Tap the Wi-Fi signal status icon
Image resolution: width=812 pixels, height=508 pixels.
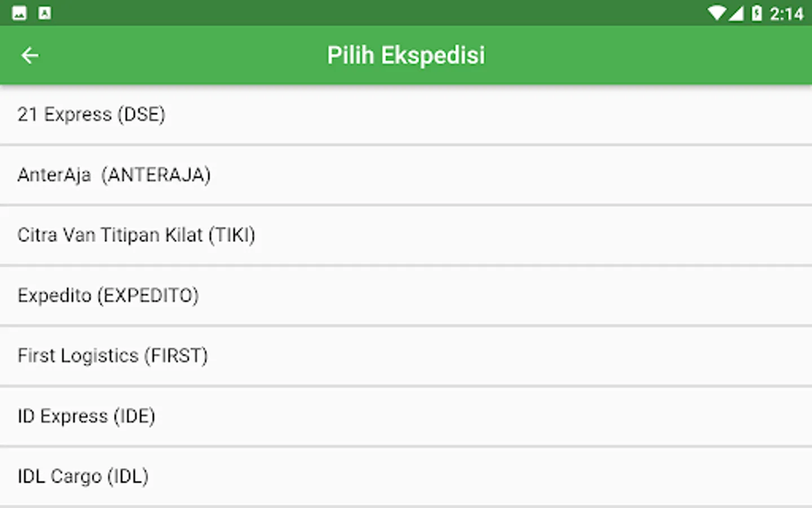click(x=716, y=13)
